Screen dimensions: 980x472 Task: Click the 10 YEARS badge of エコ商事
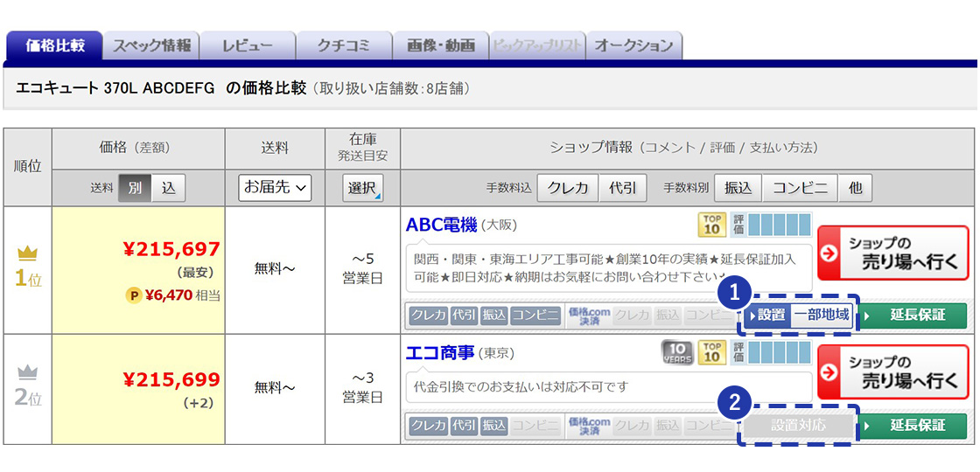coord(677,353)
